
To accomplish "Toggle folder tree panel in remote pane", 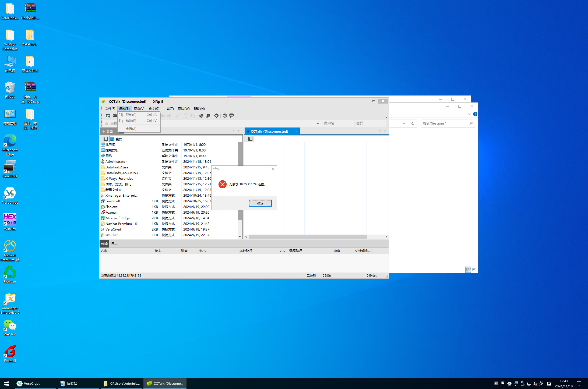I will pyautogui.click(x=250, y=139).
